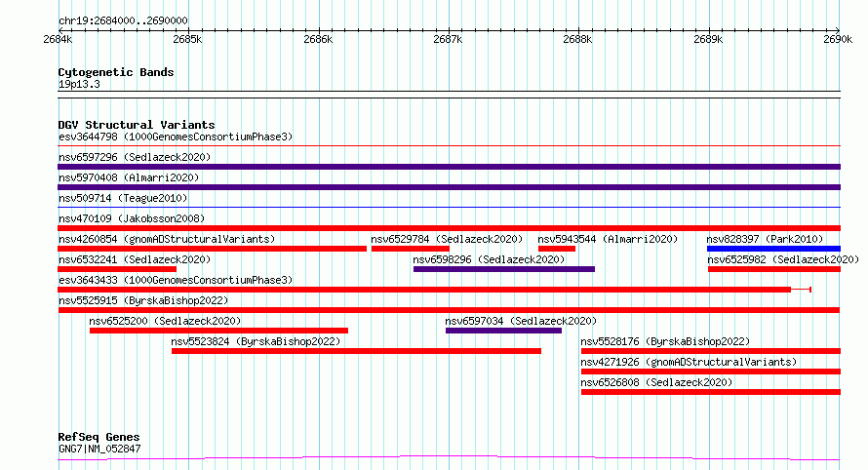This screenshot has width=868, height=470.
Task: Select the purple bar of nsv6597034
Action: [x=504, y=331]
